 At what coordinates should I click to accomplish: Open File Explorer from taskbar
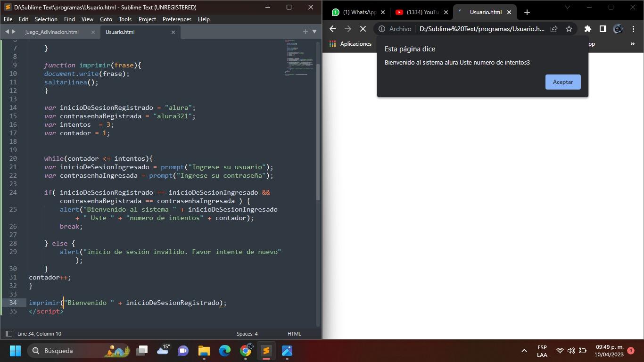(x=204, y=351)
